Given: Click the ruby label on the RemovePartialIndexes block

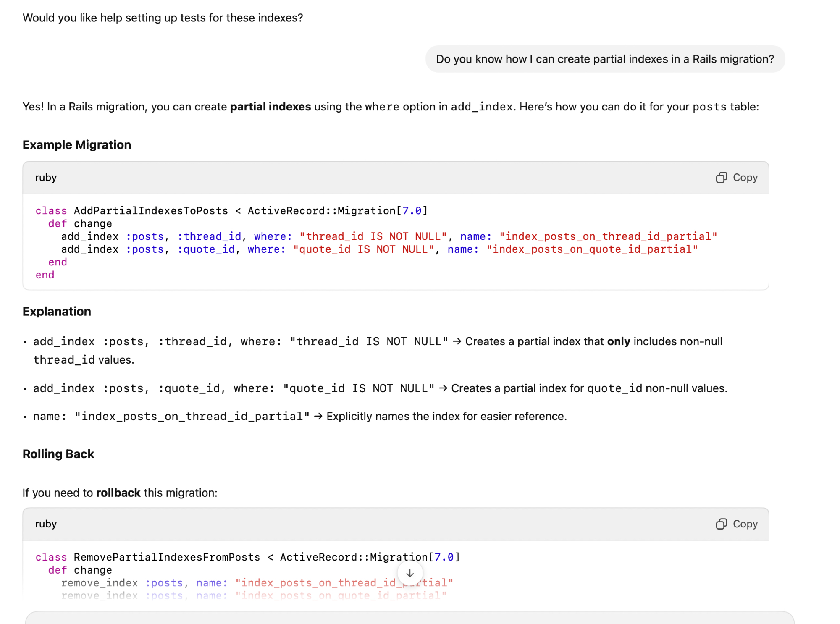Looking at the screenshot, I should pos(46,524).
